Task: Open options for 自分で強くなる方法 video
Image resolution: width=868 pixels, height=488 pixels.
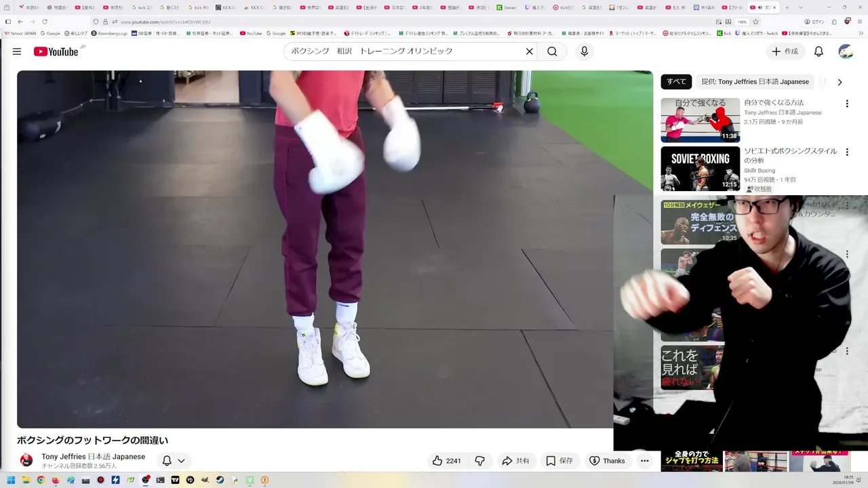Action: 846,104
